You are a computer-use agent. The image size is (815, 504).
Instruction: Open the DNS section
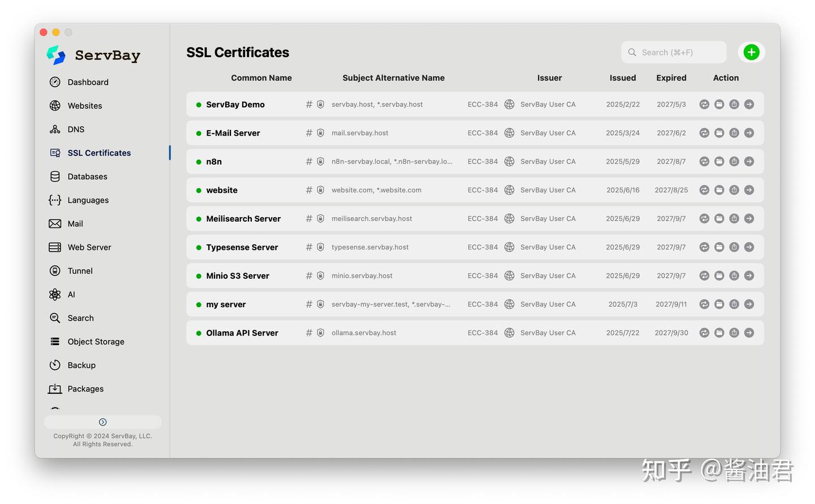(76, 130)
